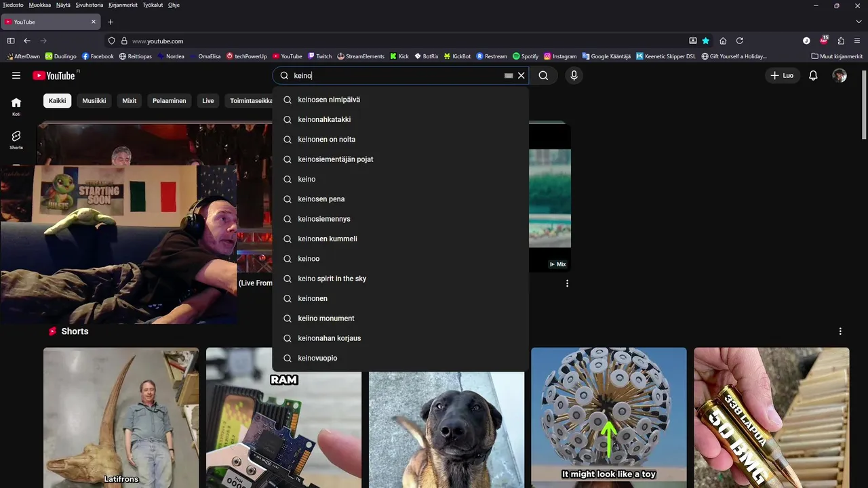Viewport: 868px width, 488px height.
Task: Select the Live filter chip
Action: click(208, 101)
